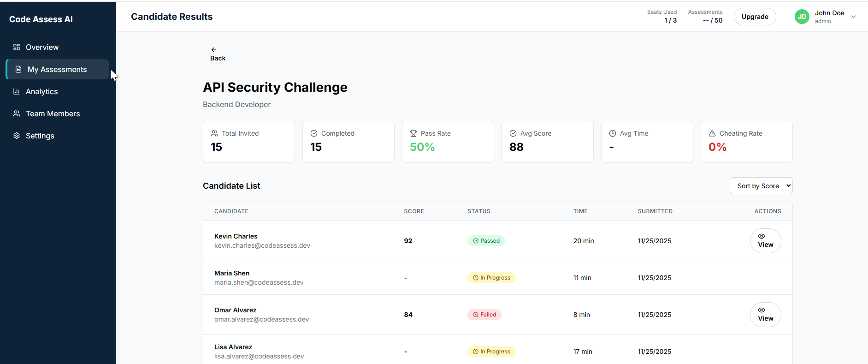Screen dimensions: 868x364
Task: Click the Passed status badge for Kevin
Action: tap(486, 241)
